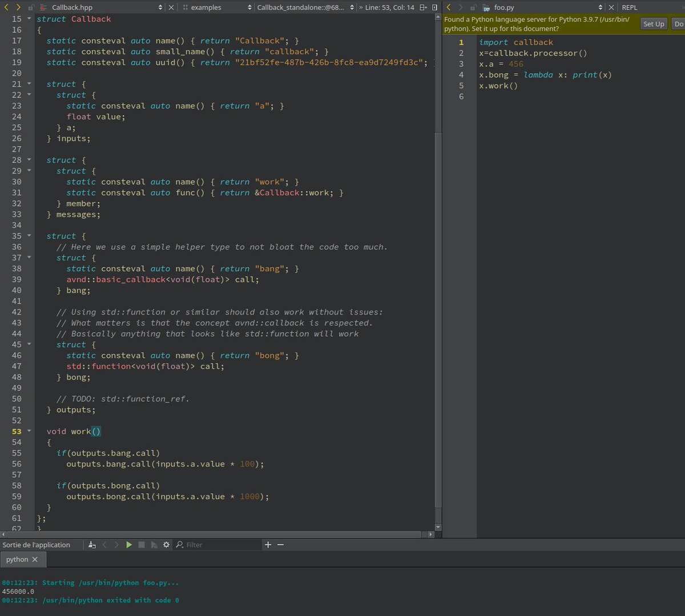
Task: Run the project with the green play button
Action: 128,545
